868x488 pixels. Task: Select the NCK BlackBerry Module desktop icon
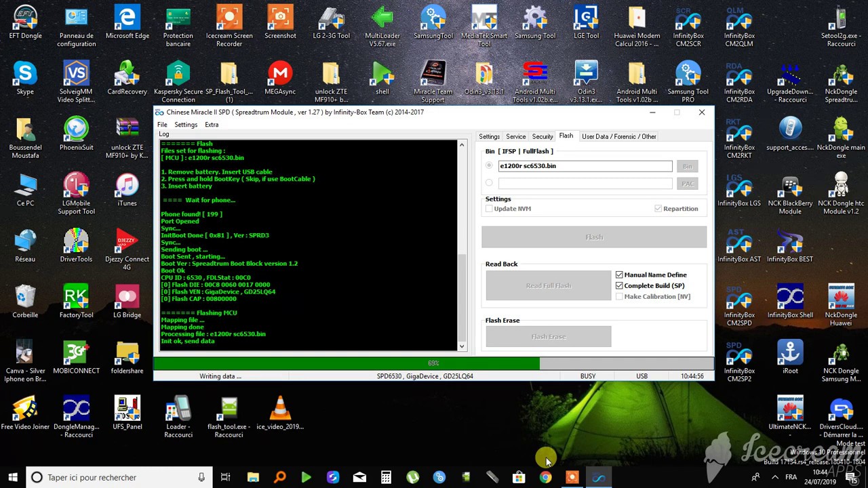[x=790, y=194]
